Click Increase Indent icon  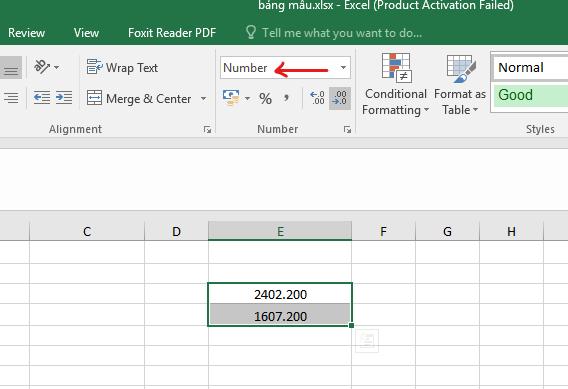[x=64, y=98]
